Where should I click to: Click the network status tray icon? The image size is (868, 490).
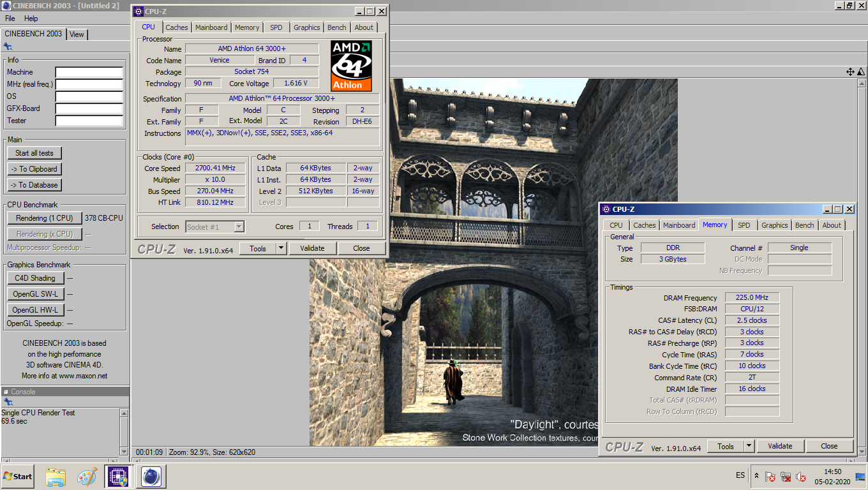click(x=786, y=476)
